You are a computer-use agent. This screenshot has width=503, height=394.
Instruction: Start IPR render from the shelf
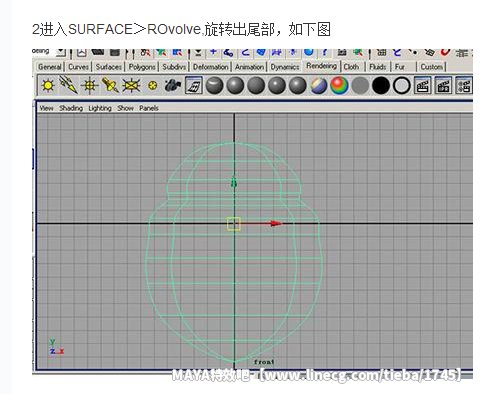click(x=443, y=85)
